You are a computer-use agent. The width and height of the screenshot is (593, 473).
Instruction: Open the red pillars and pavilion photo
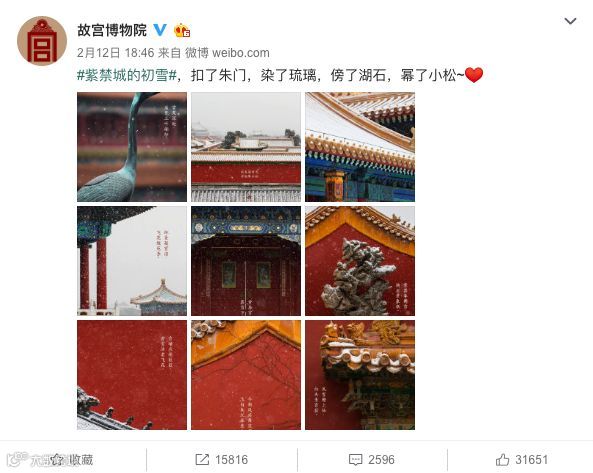[x=132, y=261]
